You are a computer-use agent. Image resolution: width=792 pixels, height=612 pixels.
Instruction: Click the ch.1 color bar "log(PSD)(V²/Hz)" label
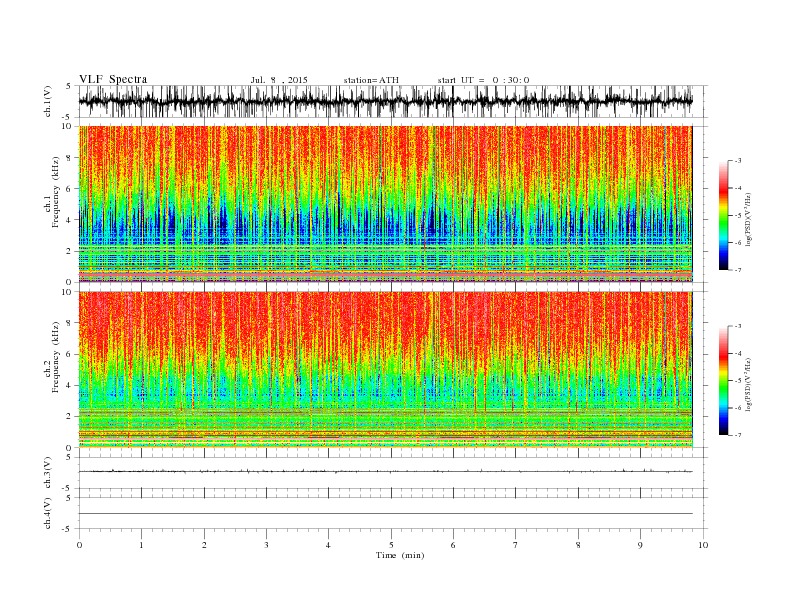749,219
